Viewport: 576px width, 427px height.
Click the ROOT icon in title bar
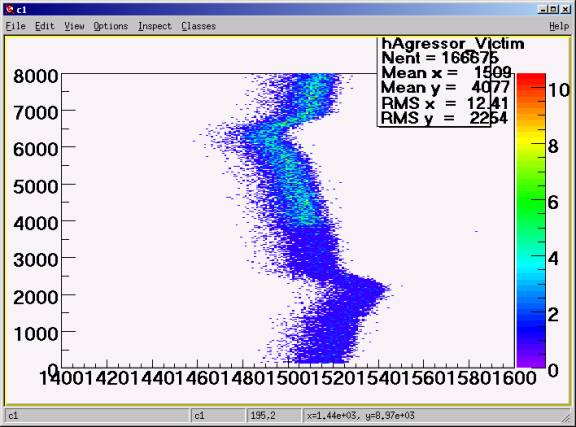click(10, 10)
